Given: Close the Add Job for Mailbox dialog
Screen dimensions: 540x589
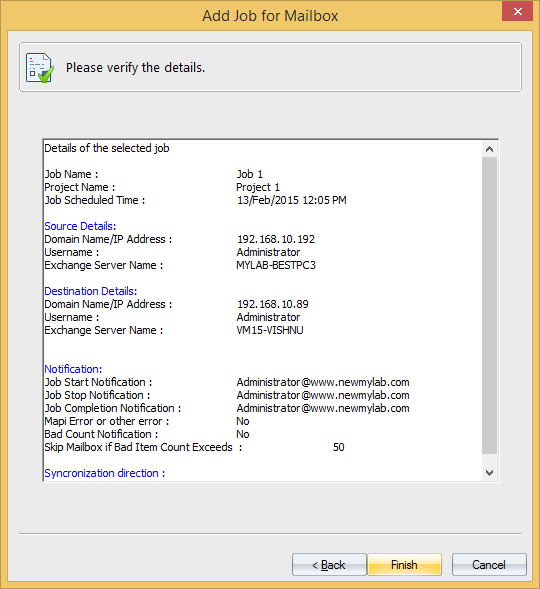Looking at the screenshot, I should point(517,11).
